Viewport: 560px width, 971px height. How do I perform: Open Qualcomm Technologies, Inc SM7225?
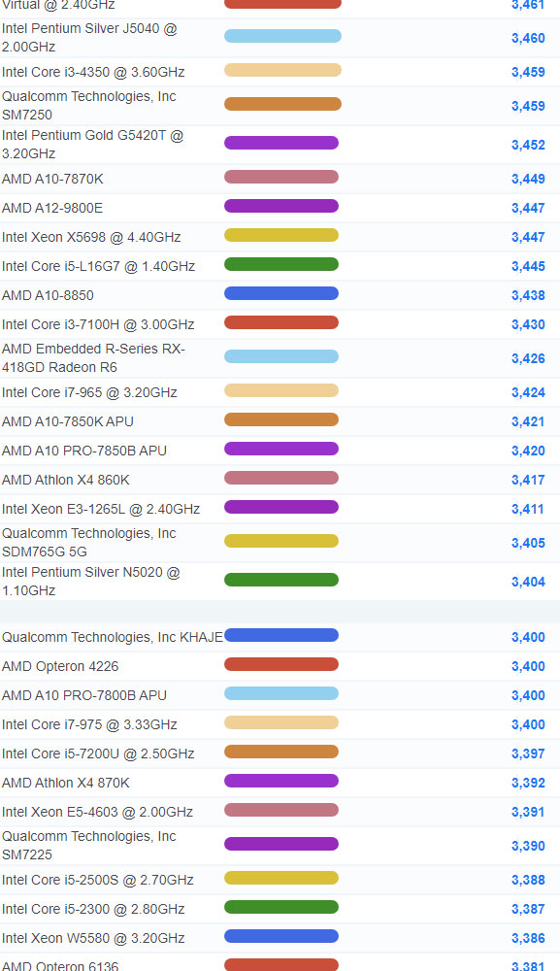pos(89,846)
